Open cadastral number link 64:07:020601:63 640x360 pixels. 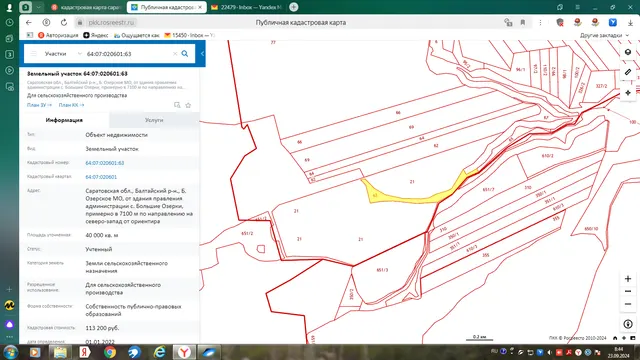[x=104, y=163]
